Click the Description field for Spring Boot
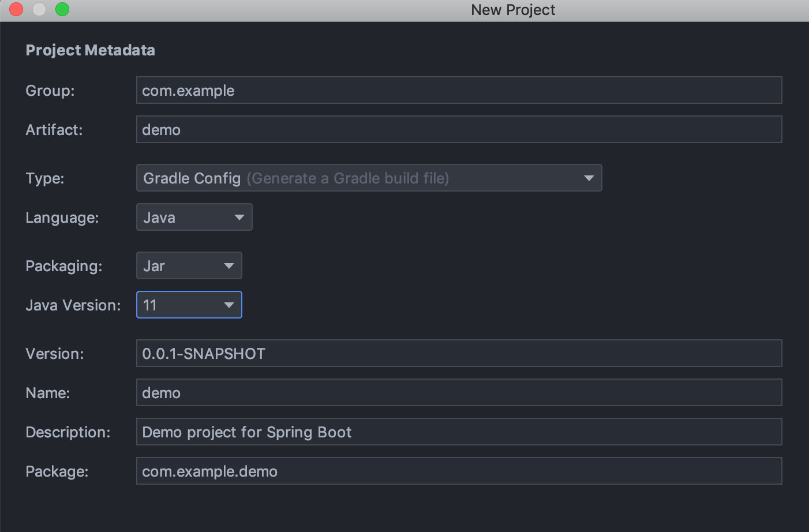The width and height of the screenshot is (809, 532). click(x=459, y=432)
